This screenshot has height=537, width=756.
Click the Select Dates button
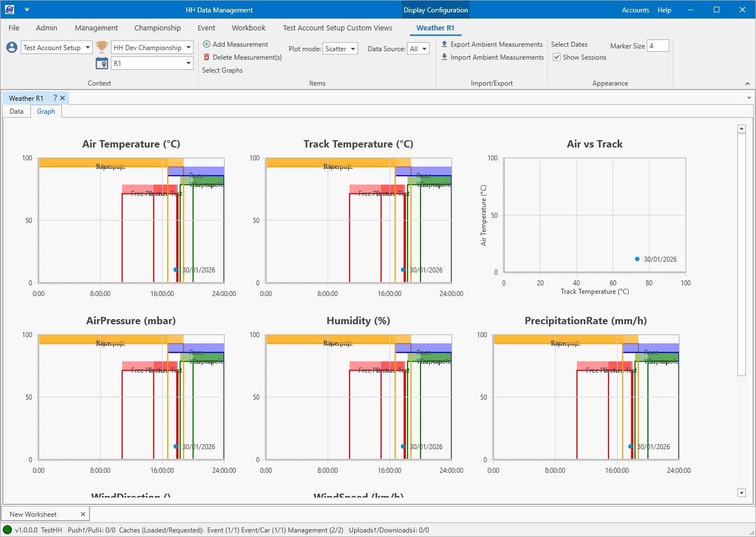click(569, 44)
